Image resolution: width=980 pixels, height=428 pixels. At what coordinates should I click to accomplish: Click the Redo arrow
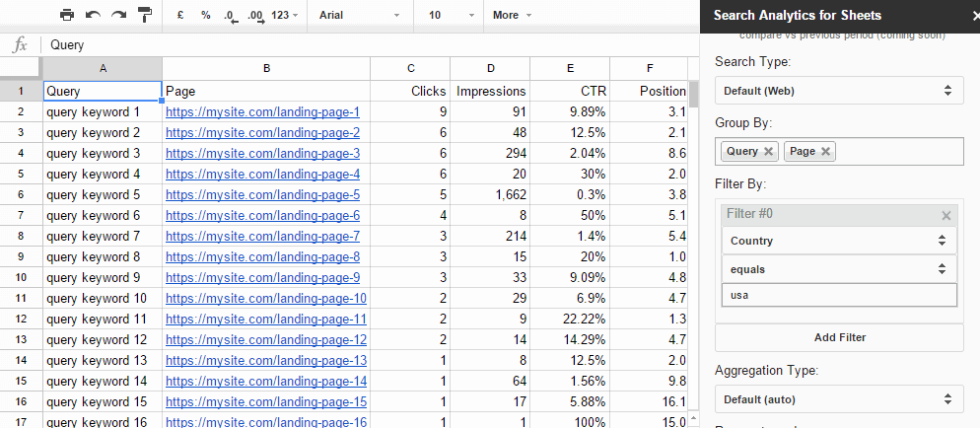(x=118, y=16)
